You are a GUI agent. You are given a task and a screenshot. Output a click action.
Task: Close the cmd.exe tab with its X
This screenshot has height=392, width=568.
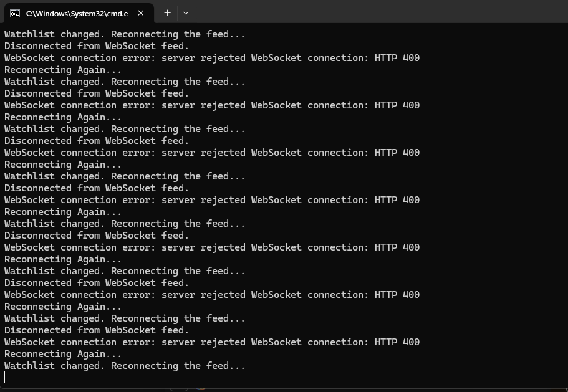tap(140, 12)
